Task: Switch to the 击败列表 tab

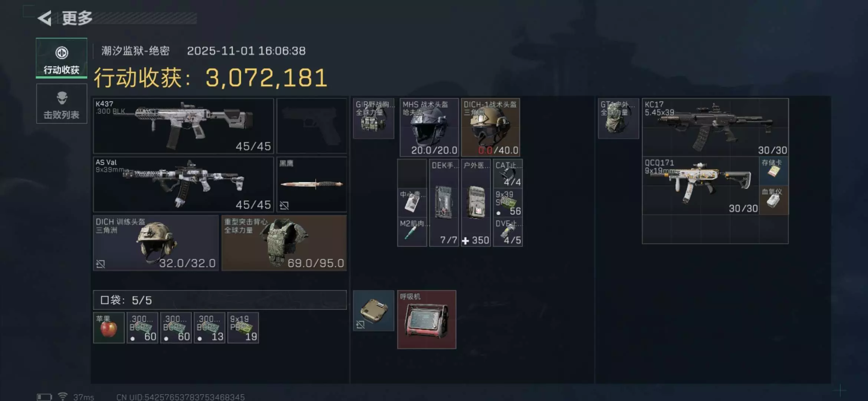Action: 62,104
